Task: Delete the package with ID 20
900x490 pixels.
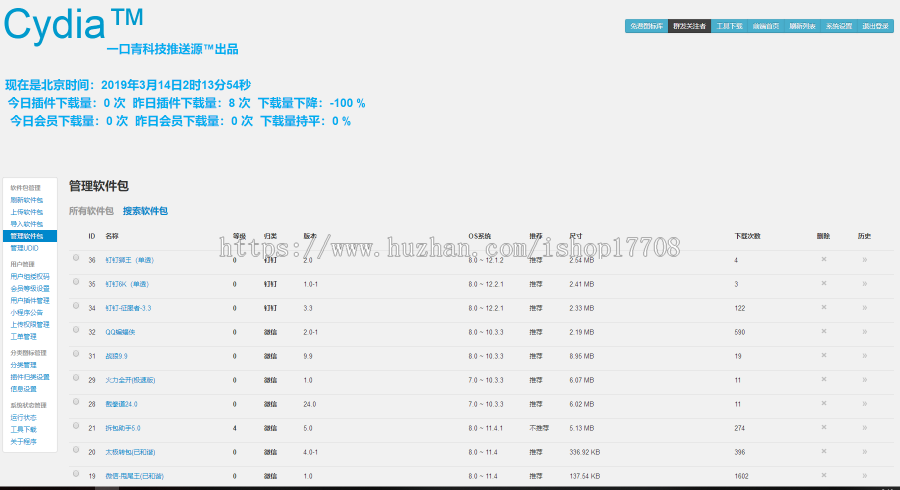Action: [824, 452]
